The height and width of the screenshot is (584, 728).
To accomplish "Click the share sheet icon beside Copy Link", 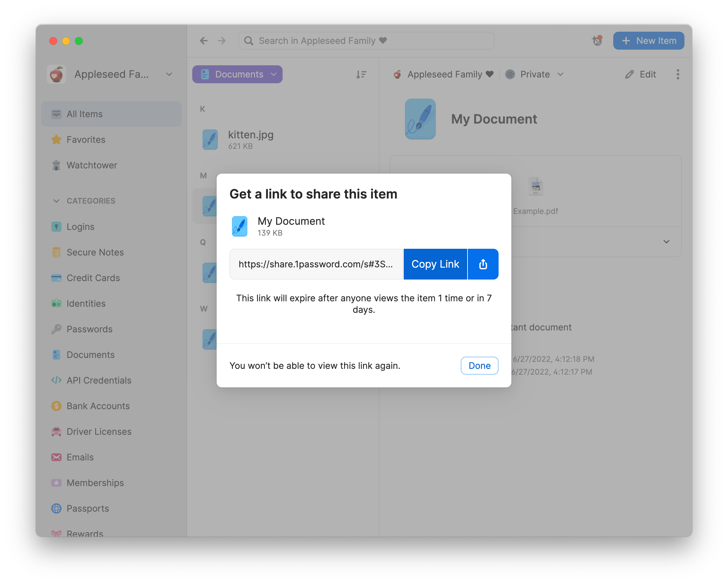I will click(x=483, y=264).
